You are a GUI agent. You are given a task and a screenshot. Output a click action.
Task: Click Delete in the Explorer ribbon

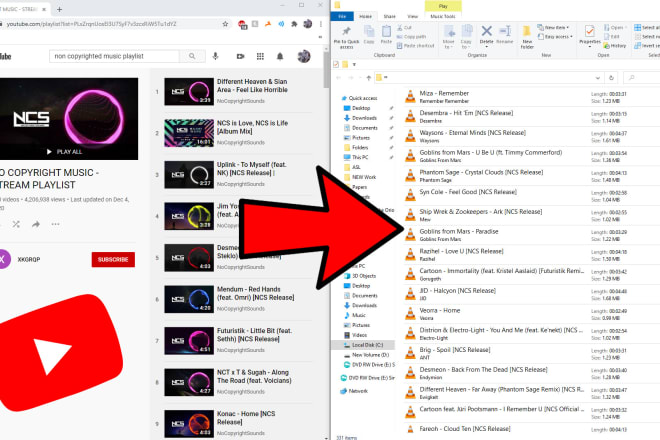pyautogui.click(x=487, y=35)
